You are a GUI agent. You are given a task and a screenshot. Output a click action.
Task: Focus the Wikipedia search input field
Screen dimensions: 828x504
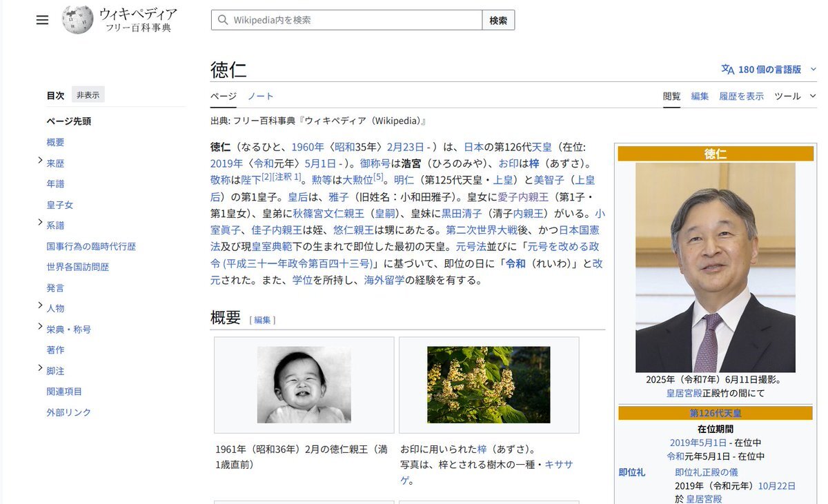(x=346, y=20)
